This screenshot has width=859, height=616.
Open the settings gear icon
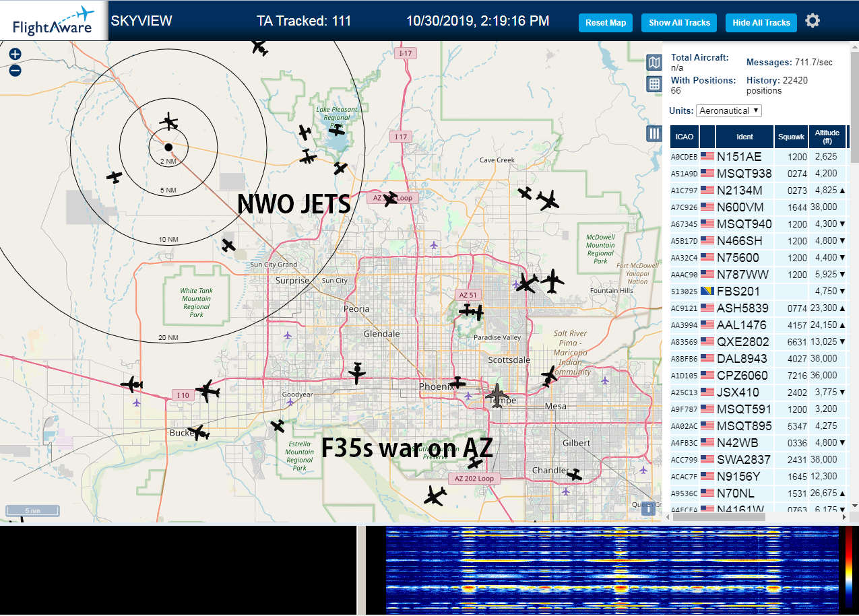tap(813, 21)
